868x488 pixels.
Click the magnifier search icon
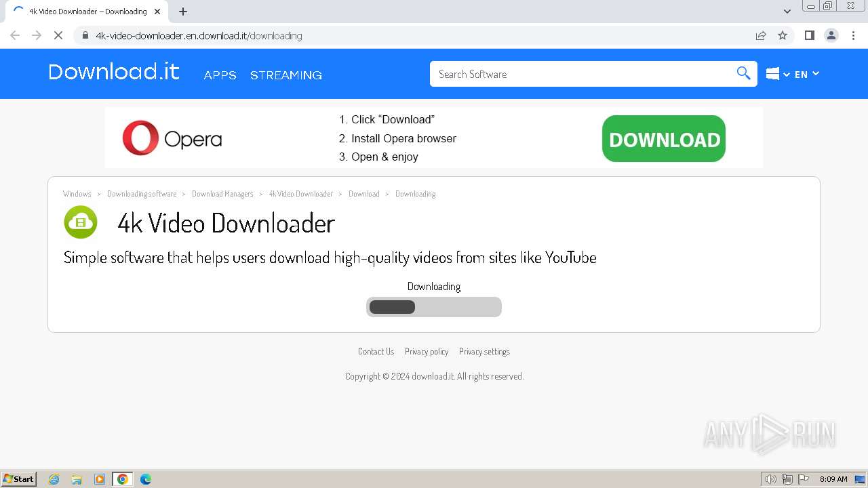point(743,73)
